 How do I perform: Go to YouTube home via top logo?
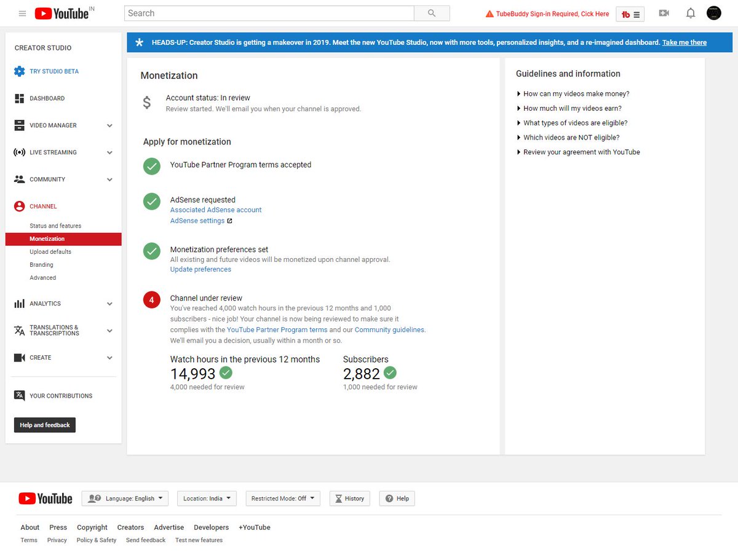pos(61,14)
